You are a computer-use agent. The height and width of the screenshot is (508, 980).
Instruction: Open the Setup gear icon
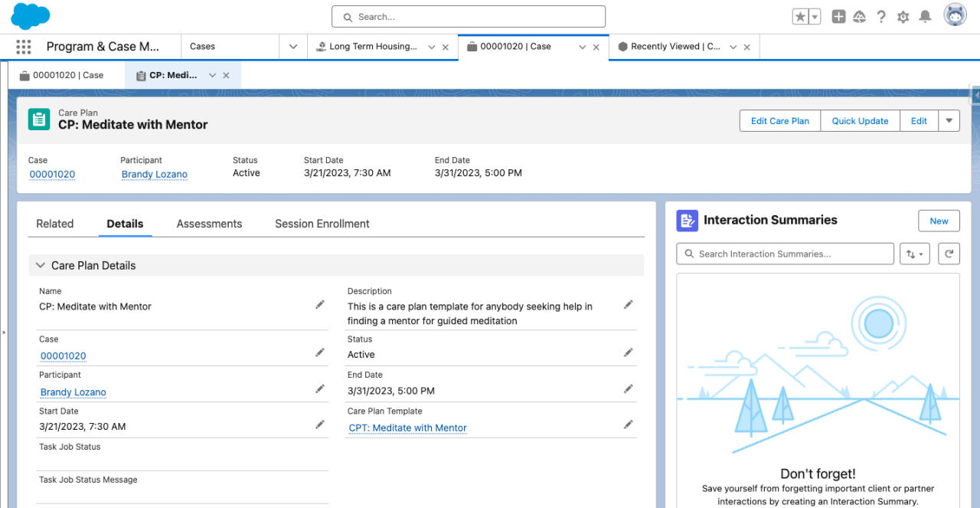pyautogui.click(x=903, y=17)
